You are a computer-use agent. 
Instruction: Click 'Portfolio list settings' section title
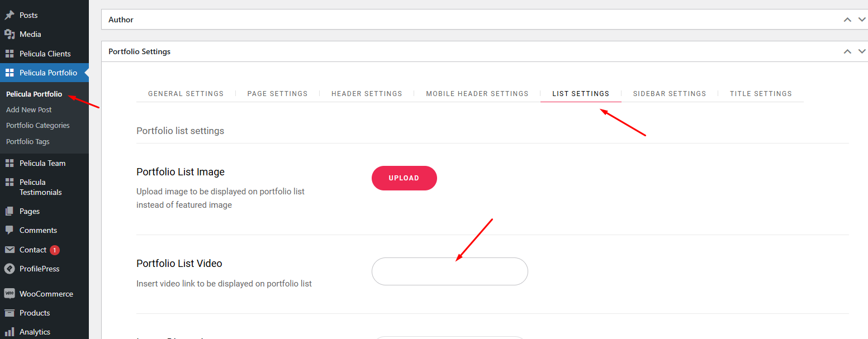click(x=180, y=131)
